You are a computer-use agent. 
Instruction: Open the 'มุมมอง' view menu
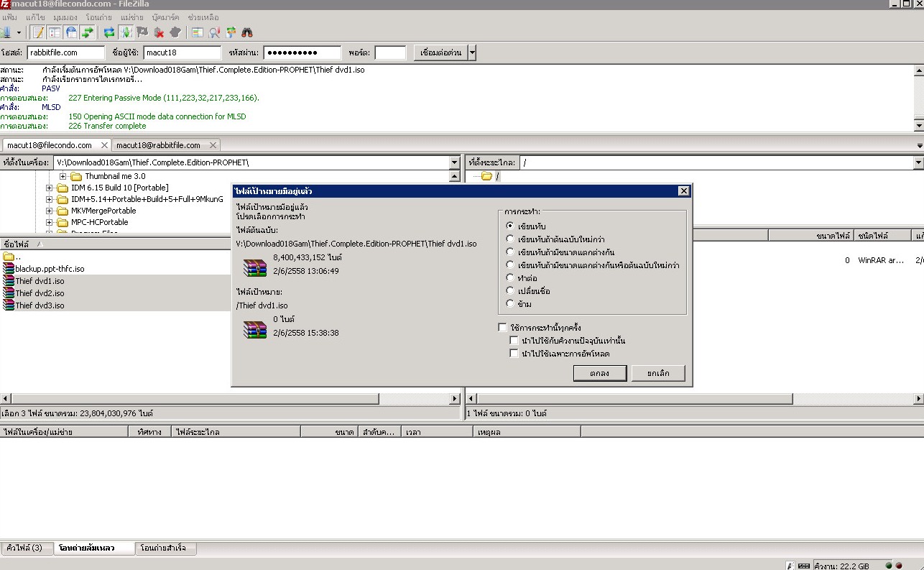pyautogui.click(x=65, y=17)
